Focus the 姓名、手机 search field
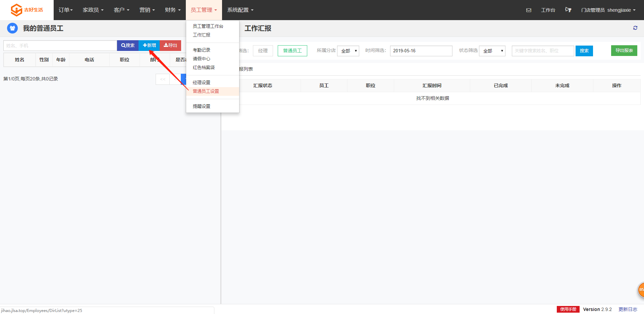Image resolution: width=644 pixels, height=314 pixels. [x=60, y=46]
